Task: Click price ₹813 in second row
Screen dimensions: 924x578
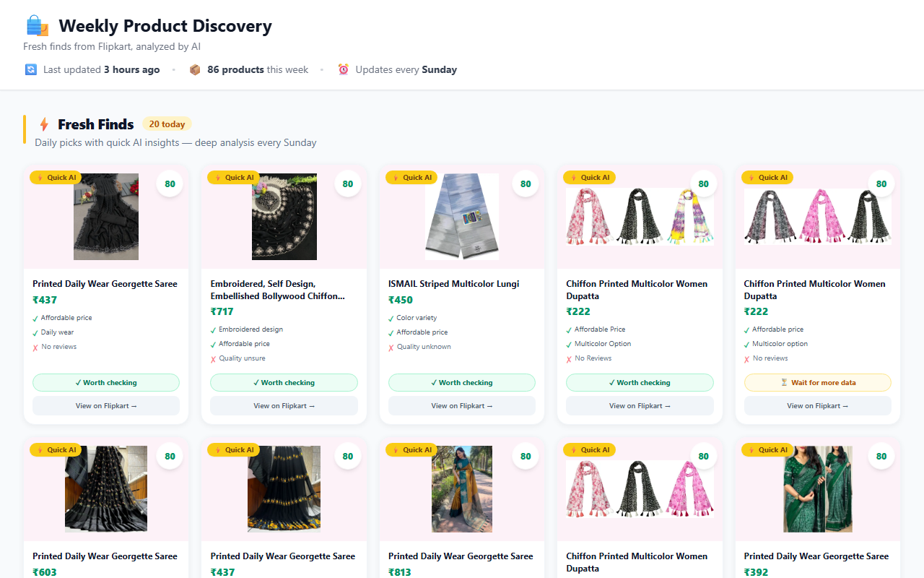Action: (x=401, y=572)
